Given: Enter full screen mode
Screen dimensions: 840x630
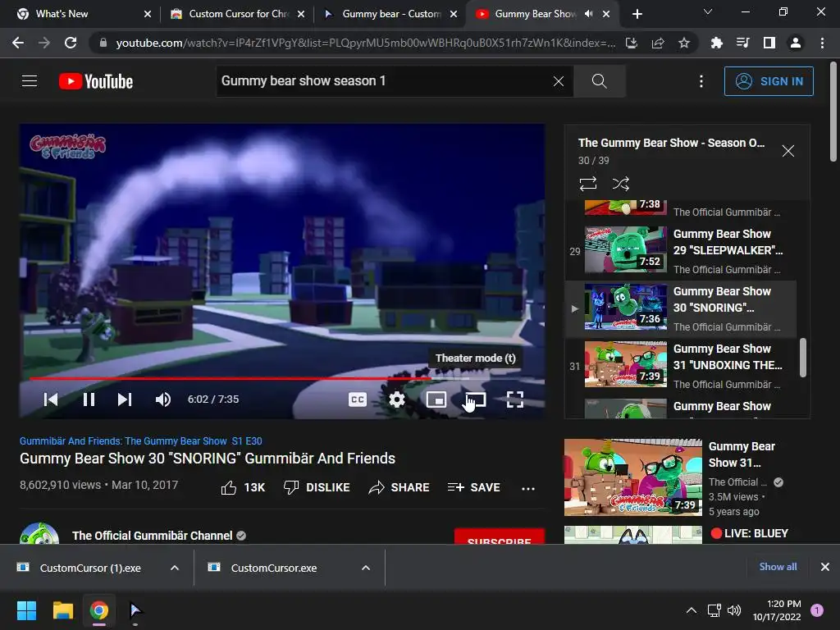Looking at the screenshot, I should point(515,399).
